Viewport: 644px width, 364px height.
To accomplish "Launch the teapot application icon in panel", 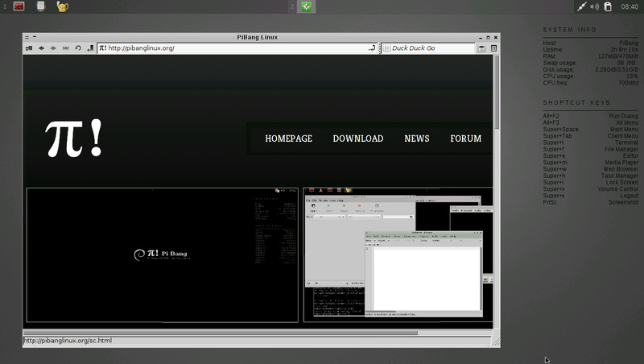I will coord(63,6).
